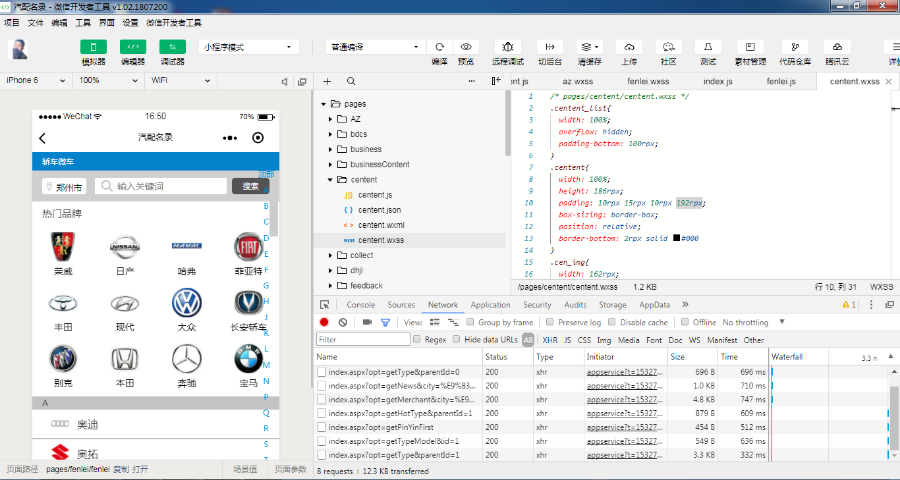This screenshot has width=900, height=480.
Task: Click the upload (上传) cloud icon
Action: click(629, 47)
